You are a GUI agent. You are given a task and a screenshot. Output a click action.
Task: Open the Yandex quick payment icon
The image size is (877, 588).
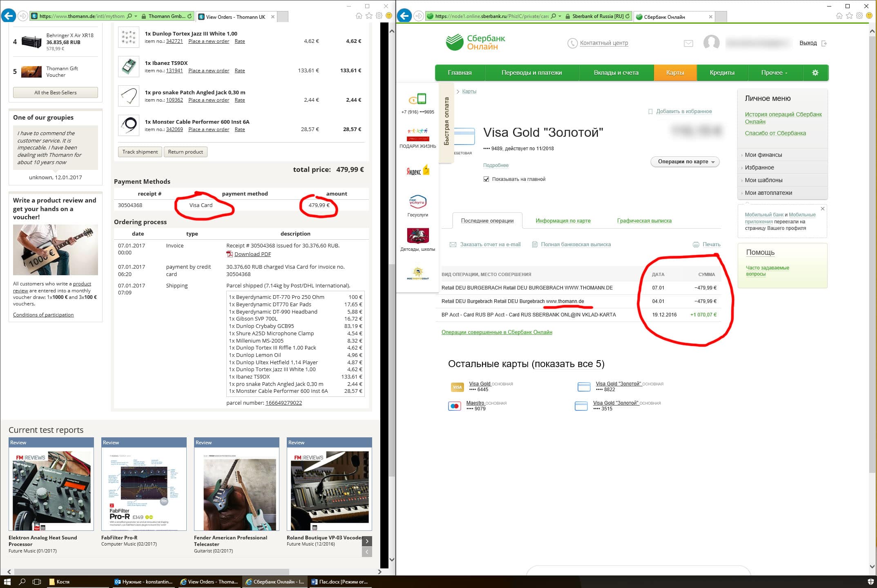point(417,170)
